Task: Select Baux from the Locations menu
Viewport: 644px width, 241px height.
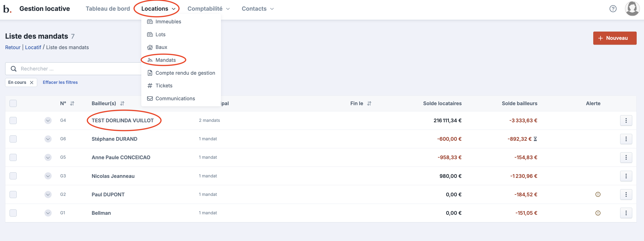Action: click(161, 47)
